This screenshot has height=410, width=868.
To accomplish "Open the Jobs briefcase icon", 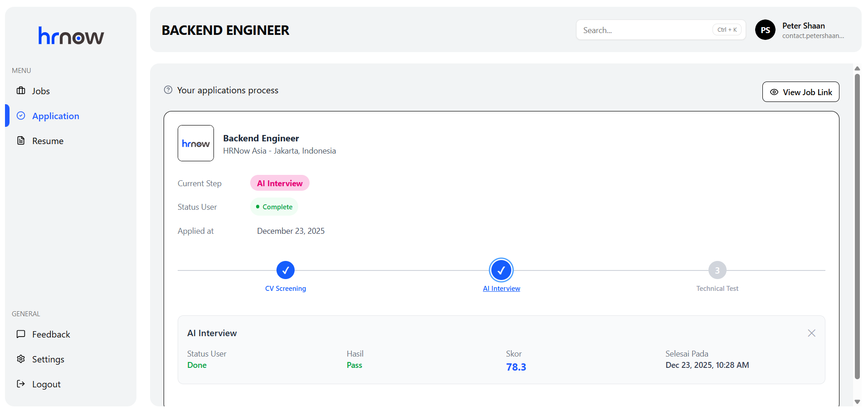I will 21,91.
